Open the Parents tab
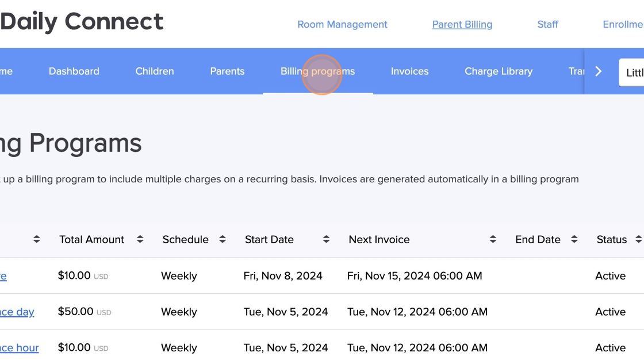The height and width of the screenshot is (360, 644). 227,71
